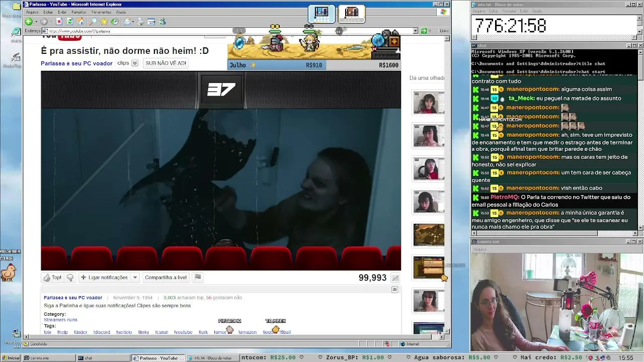
Task: Refresh the page in Internet Explorer
Action: pyautogui.click(x=70, y=22)
